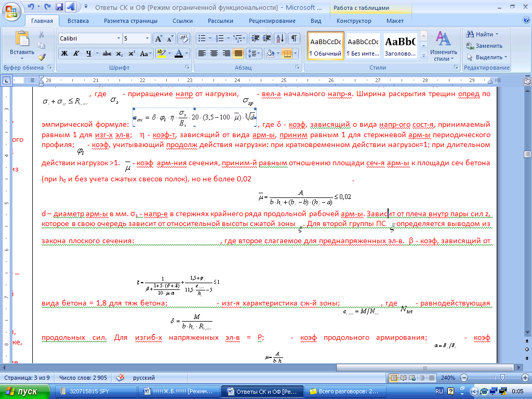This screenshot has width=532, height=399.
Task: Open the Вставка tab
Action: [78, 21]
